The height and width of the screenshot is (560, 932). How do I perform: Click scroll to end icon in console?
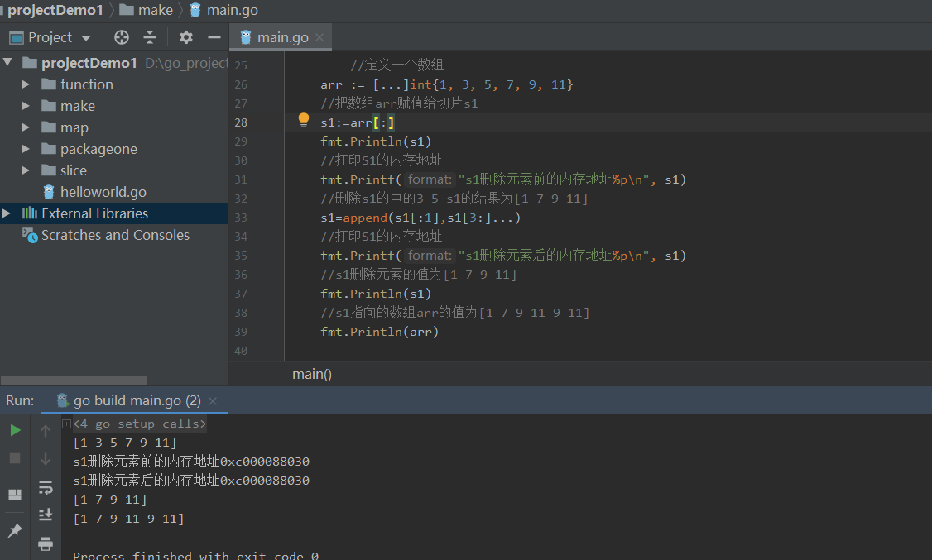46,515
